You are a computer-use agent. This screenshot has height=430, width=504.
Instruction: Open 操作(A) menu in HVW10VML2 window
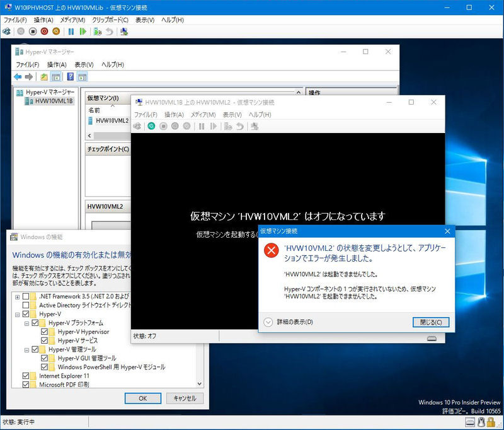point(175,115)
